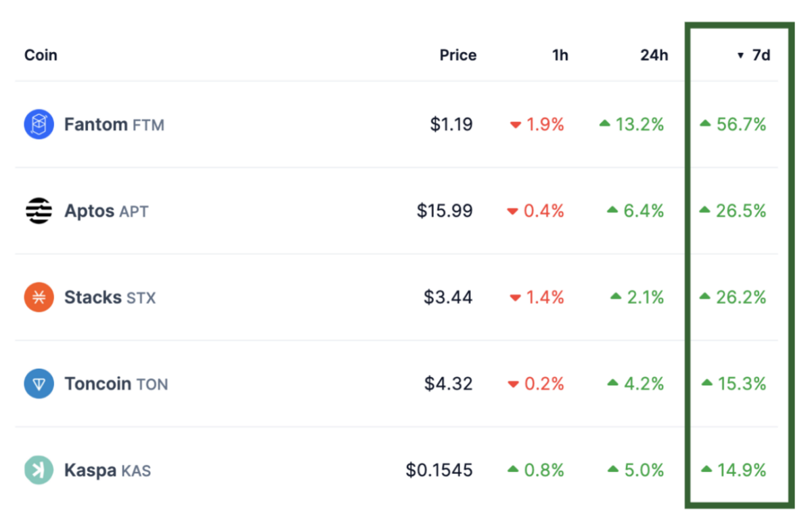812x526 pixels.
Task: Click Fantom's red 1h down arrow
Action: coord(516,125)
